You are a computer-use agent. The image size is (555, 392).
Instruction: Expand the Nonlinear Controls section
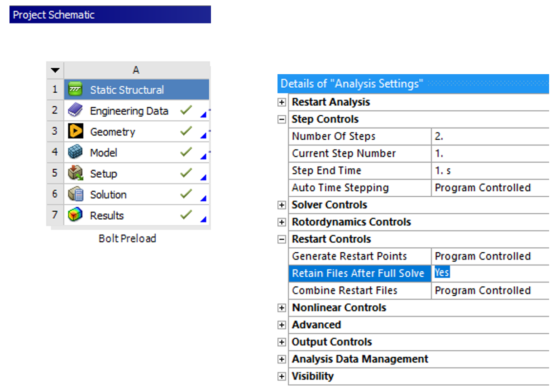click(x=282, y=307)
